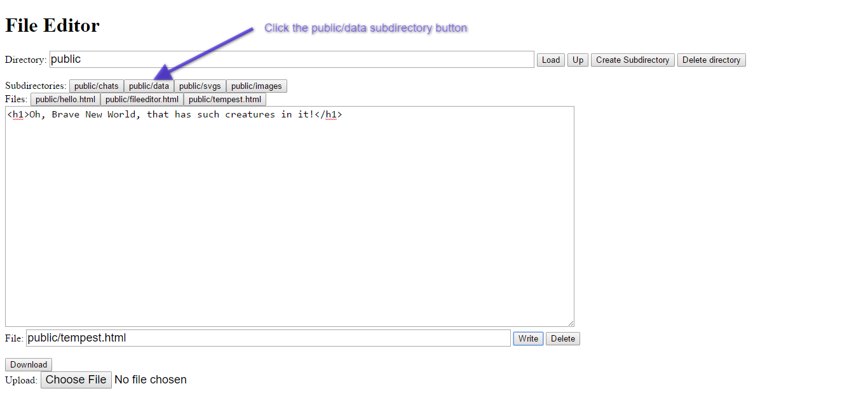Open the public/data subdirectory
Screen dimensions: 868x405
pos(149,86)
